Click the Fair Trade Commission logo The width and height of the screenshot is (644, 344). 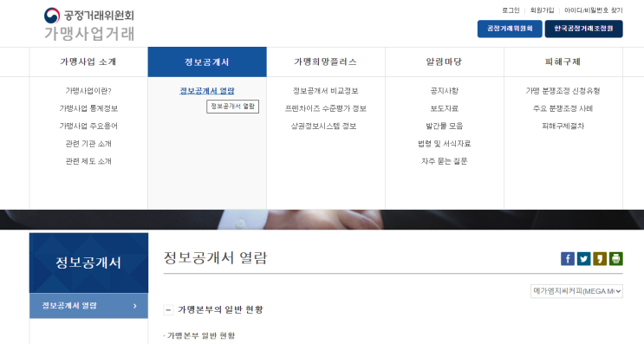click(89, 16)
